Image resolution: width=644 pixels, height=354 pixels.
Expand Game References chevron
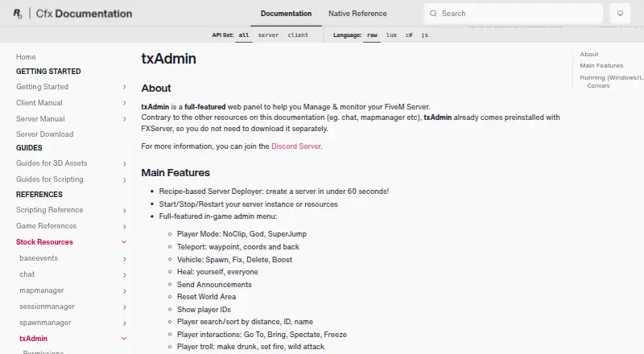point(124,227)
